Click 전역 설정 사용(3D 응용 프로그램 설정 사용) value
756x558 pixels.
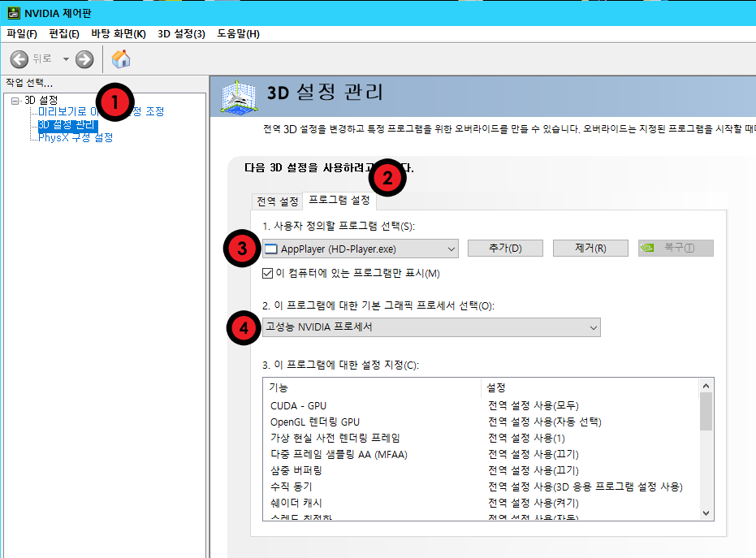[585, 487]
